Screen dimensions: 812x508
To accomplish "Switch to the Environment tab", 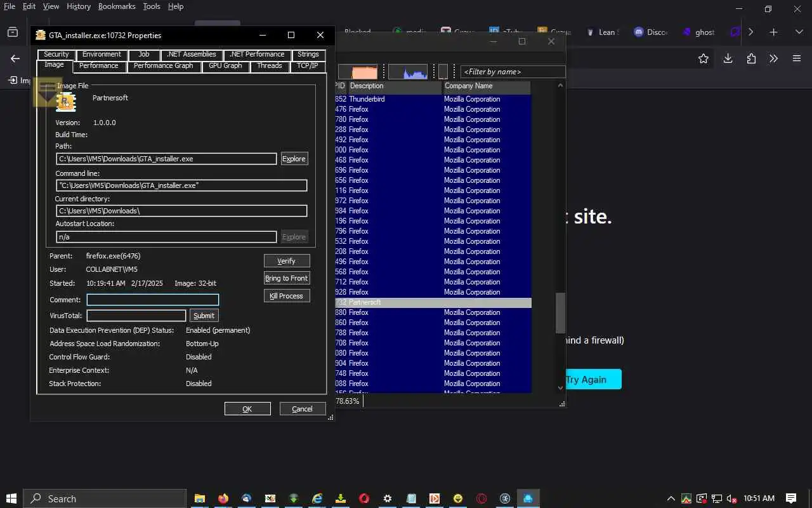I will coord(101,55).
